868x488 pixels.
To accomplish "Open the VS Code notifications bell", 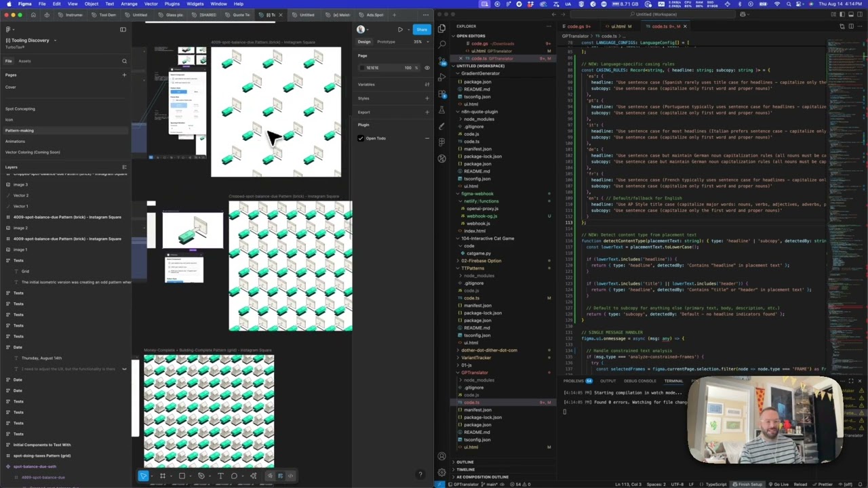I will click(x=860, y=484).
